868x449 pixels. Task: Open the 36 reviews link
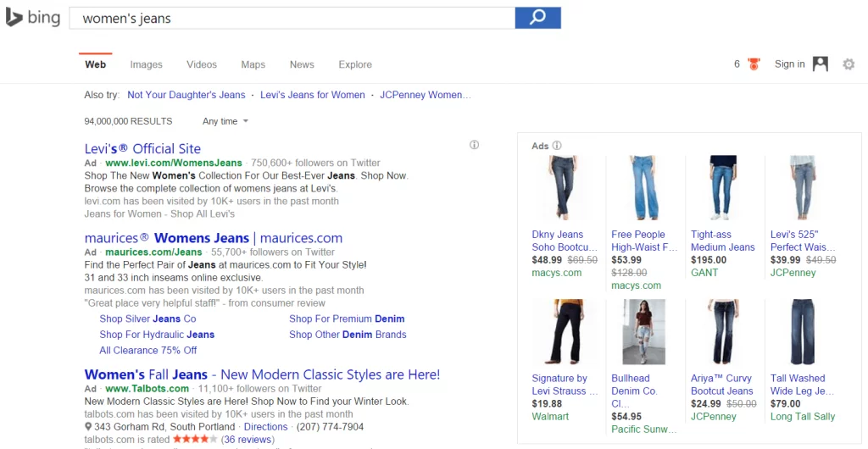[247, 440]
